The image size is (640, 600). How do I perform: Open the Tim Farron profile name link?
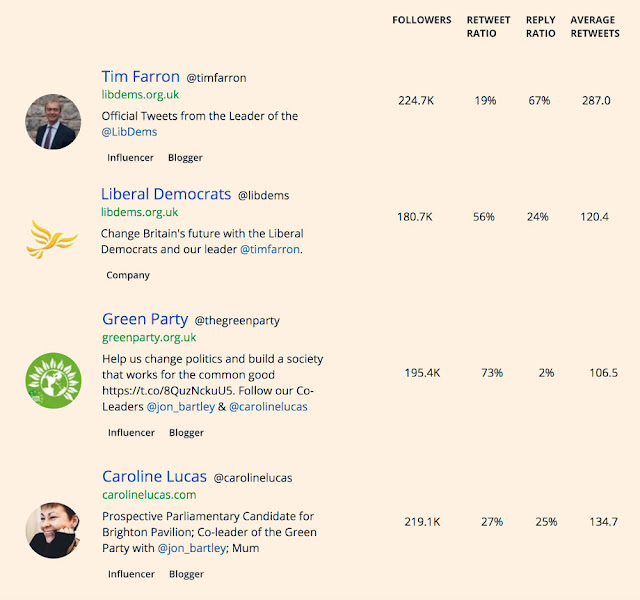click(x=140, y=77)
